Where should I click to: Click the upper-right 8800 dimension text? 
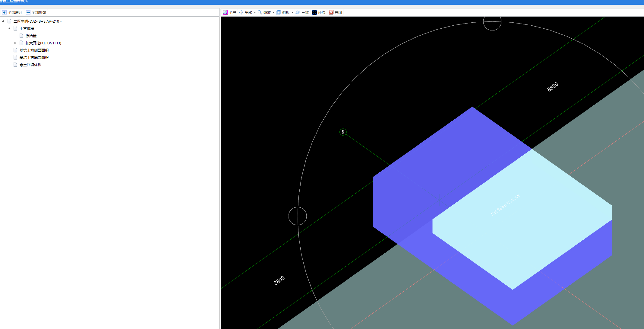pos(553,87)
